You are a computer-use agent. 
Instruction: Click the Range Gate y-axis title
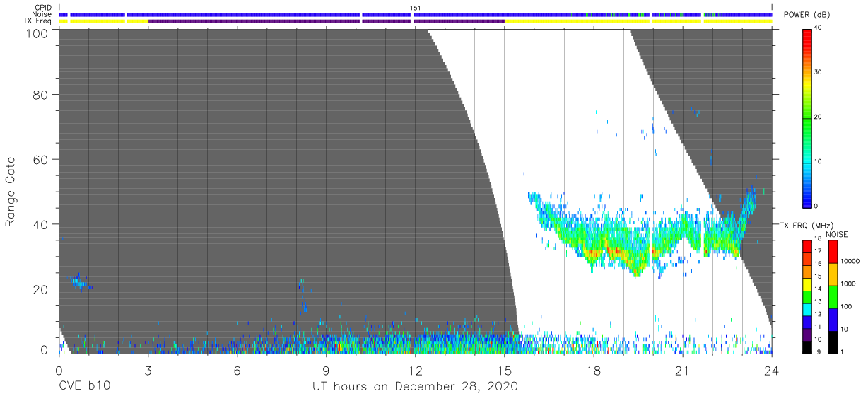pos(11,192)
